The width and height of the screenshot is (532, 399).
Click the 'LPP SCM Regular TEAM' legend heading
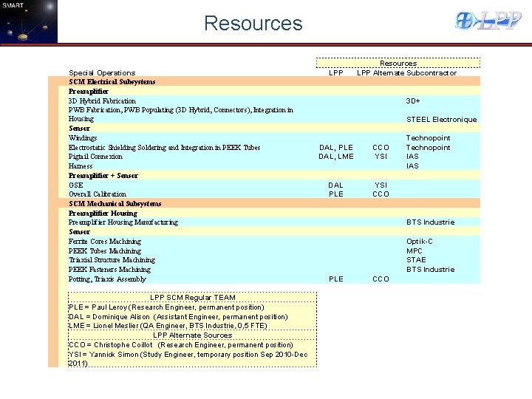(x=192, y=297)
